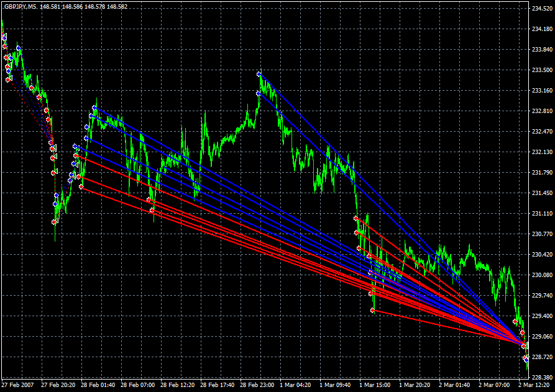Click the 2 Mar 12:20 time label
Image resolution: width=555 pixels, height=392 pixels.
[x=535, y=385]
